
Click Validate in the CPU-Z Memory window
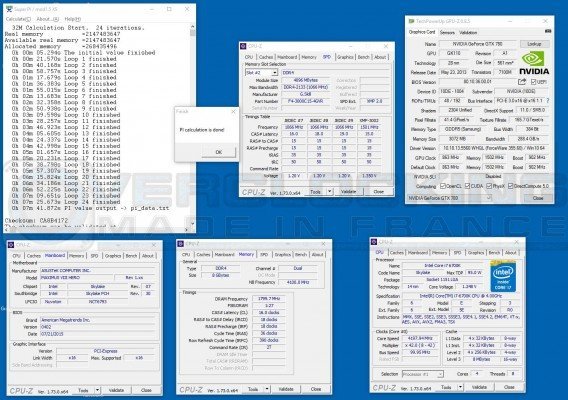[x=286, y=389]
